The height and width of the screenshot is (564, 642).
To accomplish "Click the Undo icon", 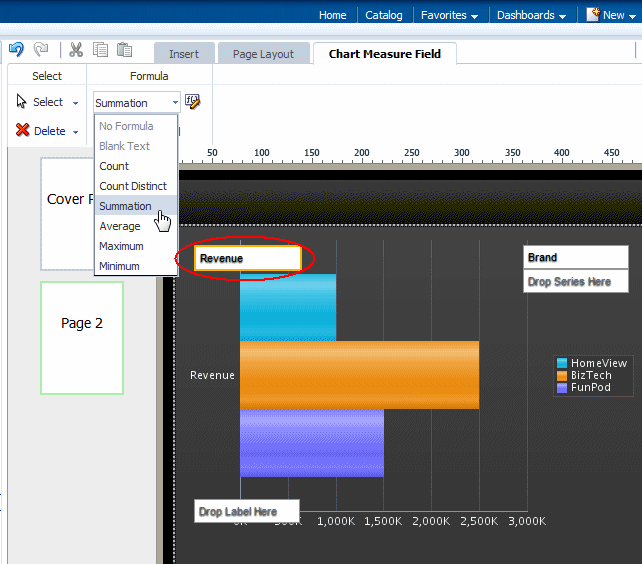I will tap(16, 50).
